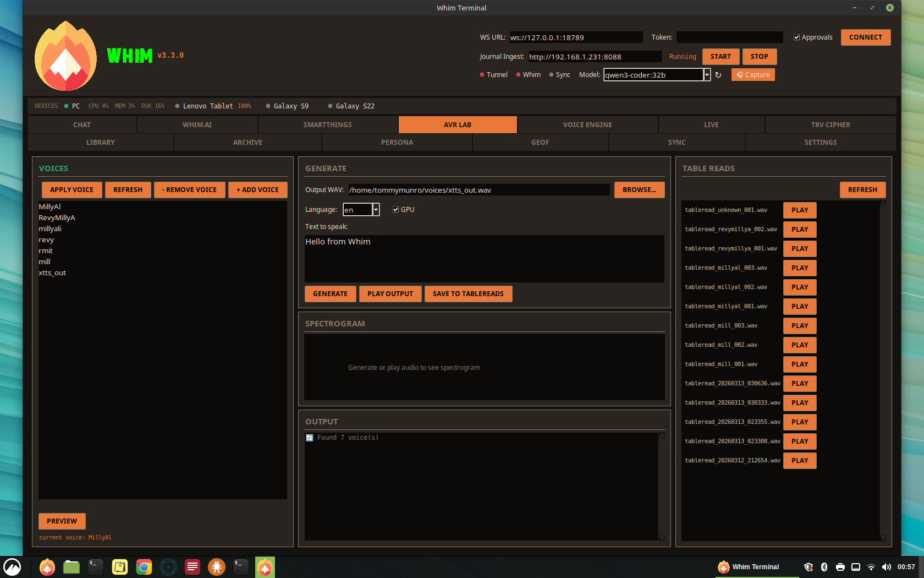Image resolution: width=924 pixels, height=578 pixels.
Task: Click GENERATE to synthesize speech
Action: (330, 293)
